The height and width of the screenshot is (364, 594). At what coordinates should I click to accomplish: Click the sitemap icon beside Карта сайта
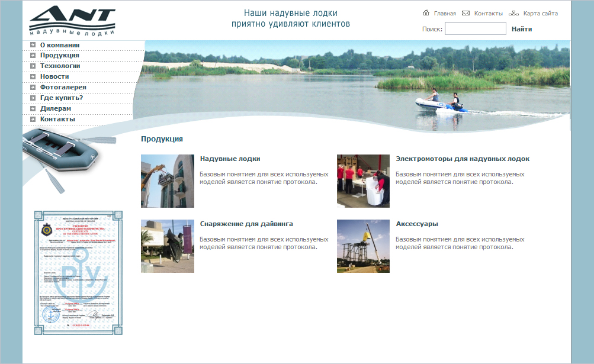(512, 12)
